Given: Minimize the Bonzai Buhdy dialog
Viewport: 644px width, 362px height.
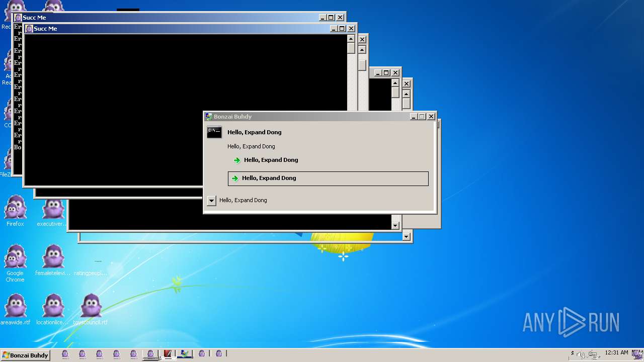Looking at the screenshot, I should tap(414, 117).
